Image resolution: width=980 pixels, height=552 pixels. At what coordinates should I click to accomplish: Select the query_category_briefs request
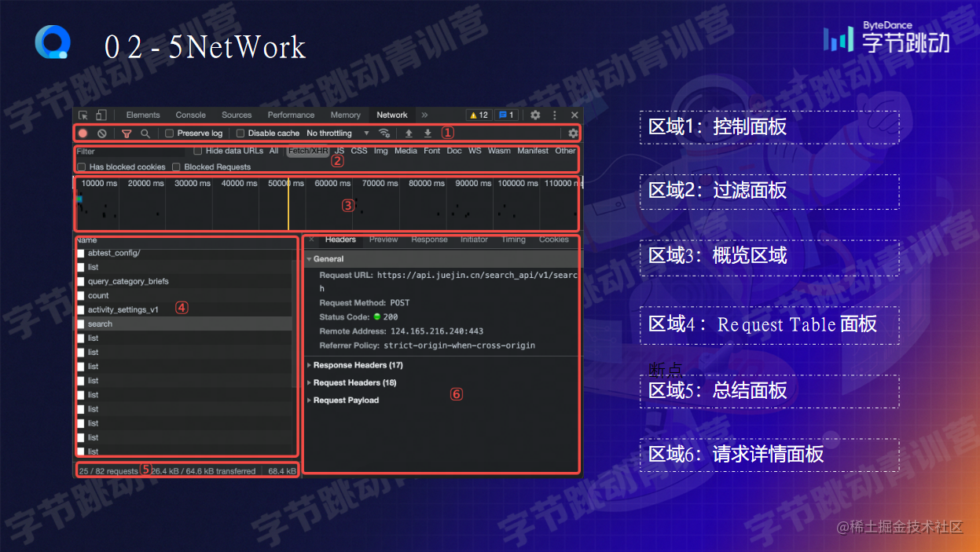tap(184, 281)
